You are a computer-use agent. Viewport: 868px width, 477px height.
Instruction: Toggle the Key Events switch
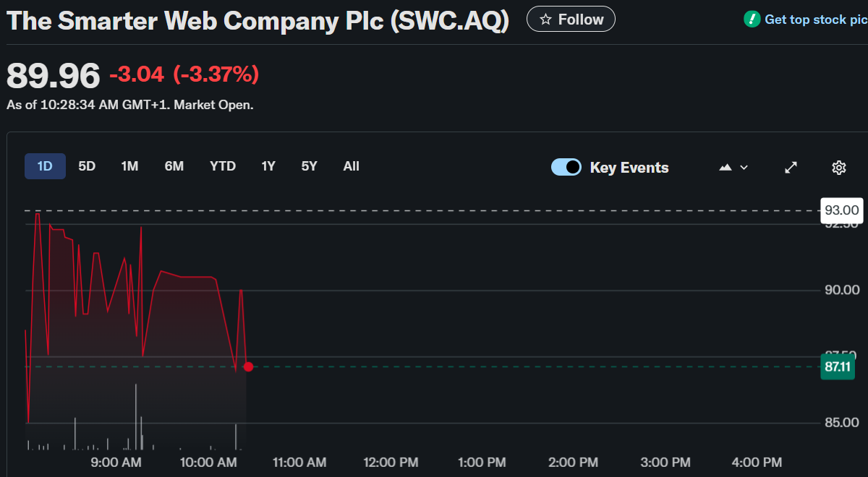[x=566, y=168]
